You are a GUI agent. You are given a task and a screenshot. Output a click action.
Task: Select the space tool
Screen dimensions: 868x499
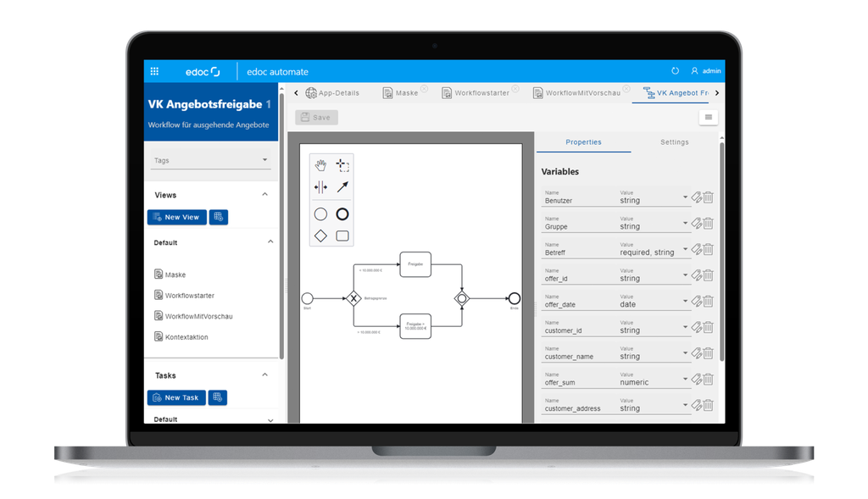click(320, 187)
